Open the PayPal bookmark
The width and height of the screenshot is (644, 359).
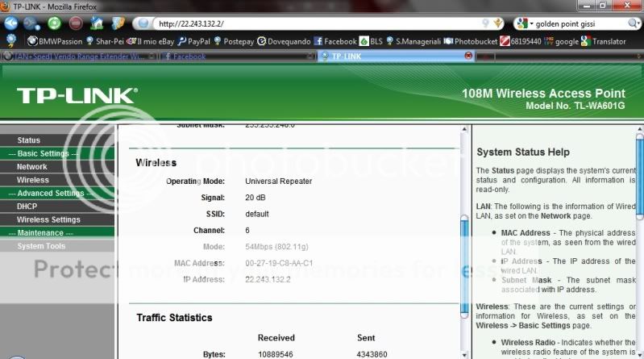point(205,41)
